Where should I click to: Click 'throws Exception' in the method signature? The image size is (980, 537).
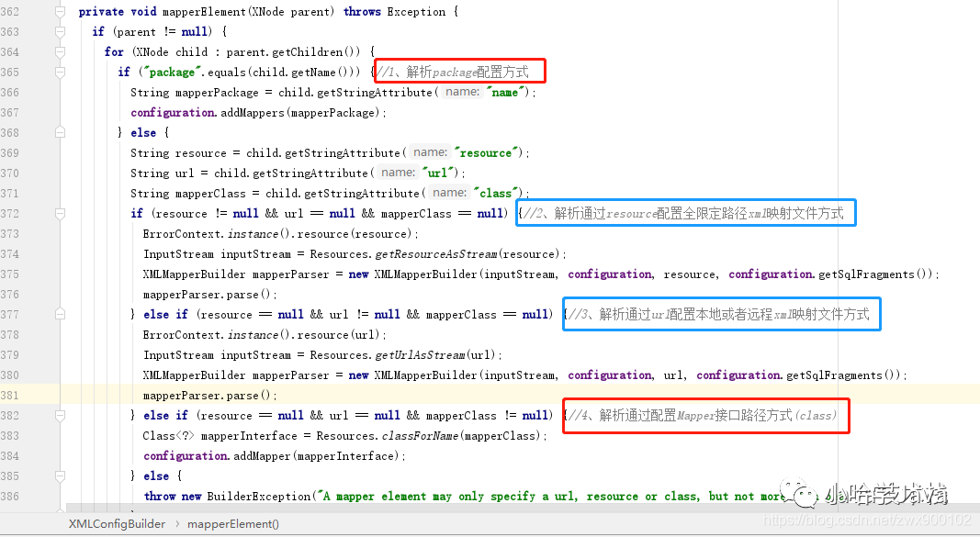(394, 12)
